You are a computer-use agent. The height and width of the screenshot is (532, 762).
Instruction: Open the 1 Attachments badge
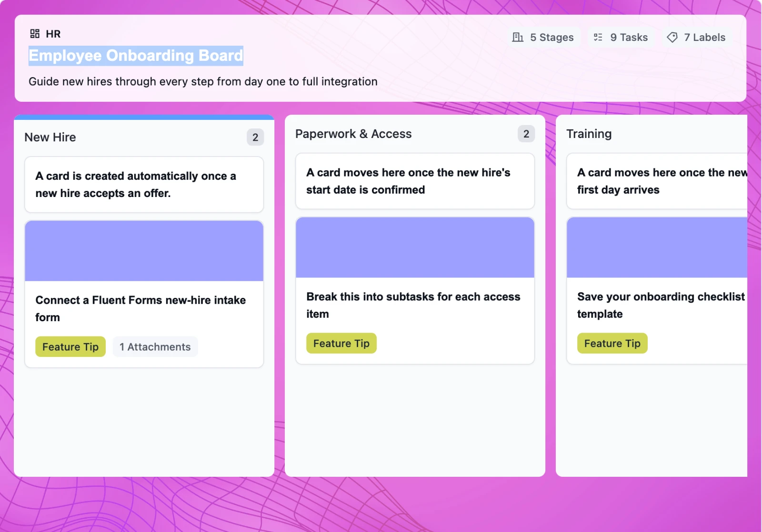point(155,347)
